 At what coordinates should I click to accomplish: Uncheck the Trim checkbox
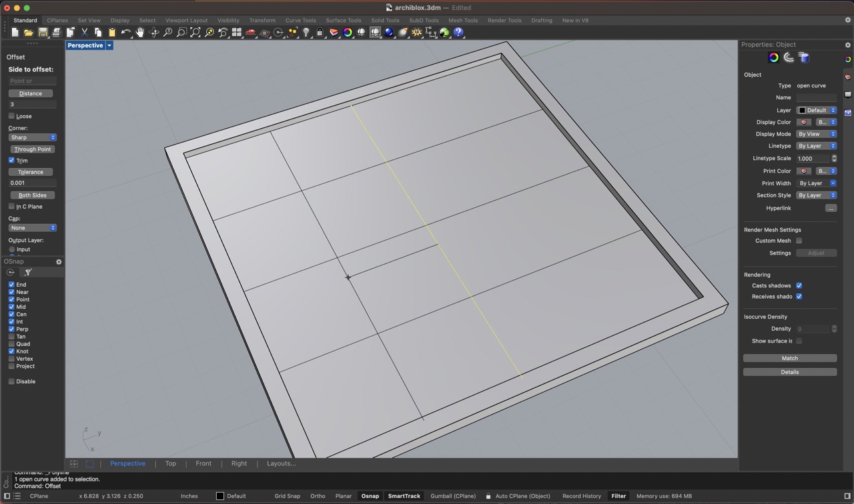[11, 160]
